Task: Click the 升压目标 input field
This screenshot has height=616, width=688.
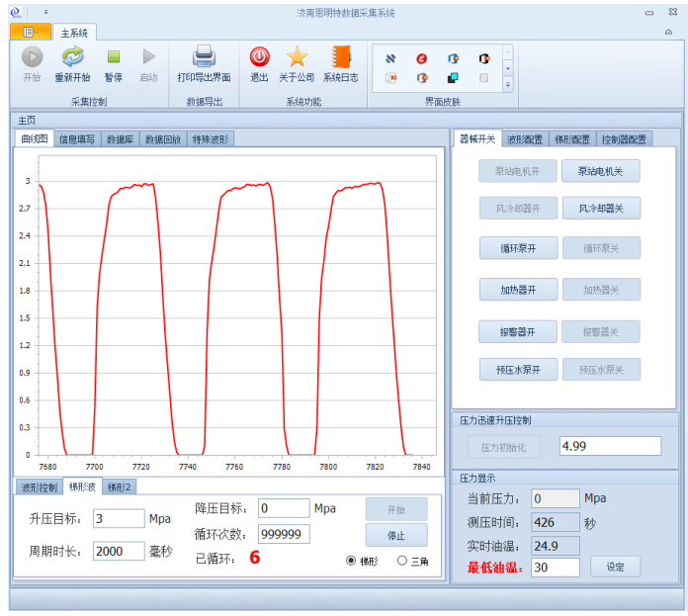Action: pyautogui.click(x=119, y=518)
